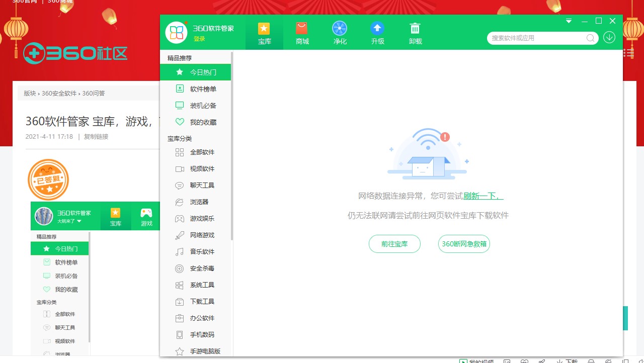Select the 手游电脑版 category
The image size is (644, 363).
pos(195,350)
